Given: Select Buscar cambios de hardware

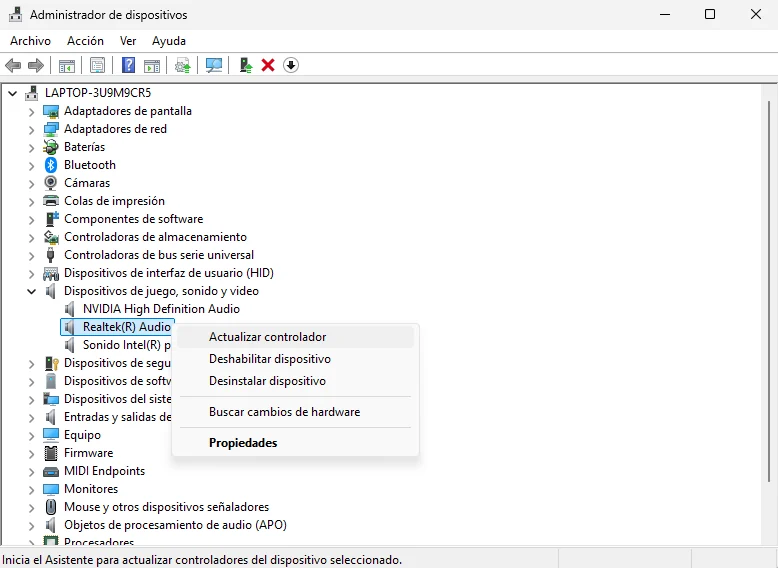Looking at the screenshot, I should [x=295, y=412].
